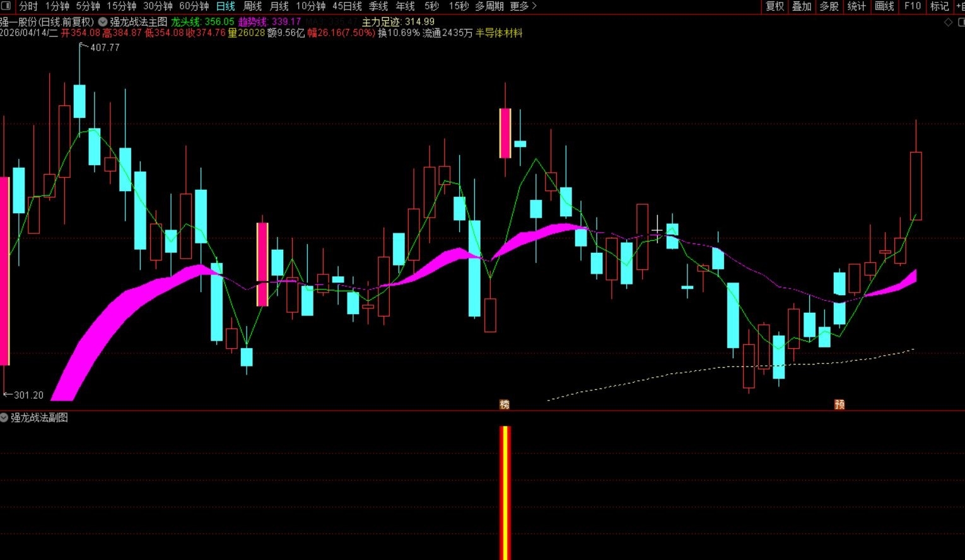
Task: Select the 日线 daily chart tab
Action: [225, 6]
